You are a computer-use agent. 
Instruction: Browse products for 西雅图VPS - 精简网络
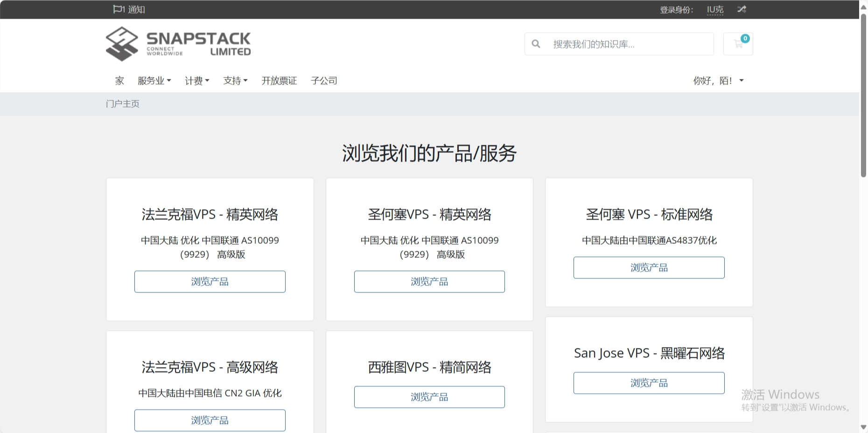(x=429, y=397)
